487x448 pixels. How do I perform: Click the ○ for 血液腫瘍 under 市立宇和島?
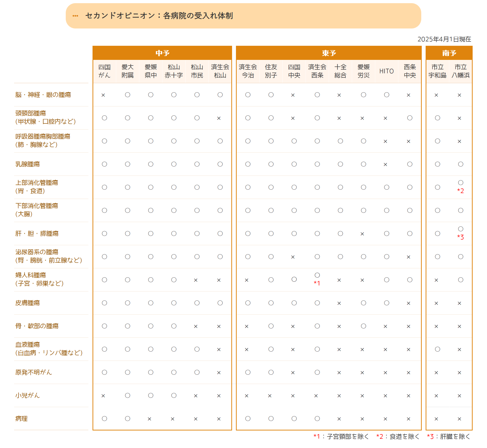coord(437,349)
